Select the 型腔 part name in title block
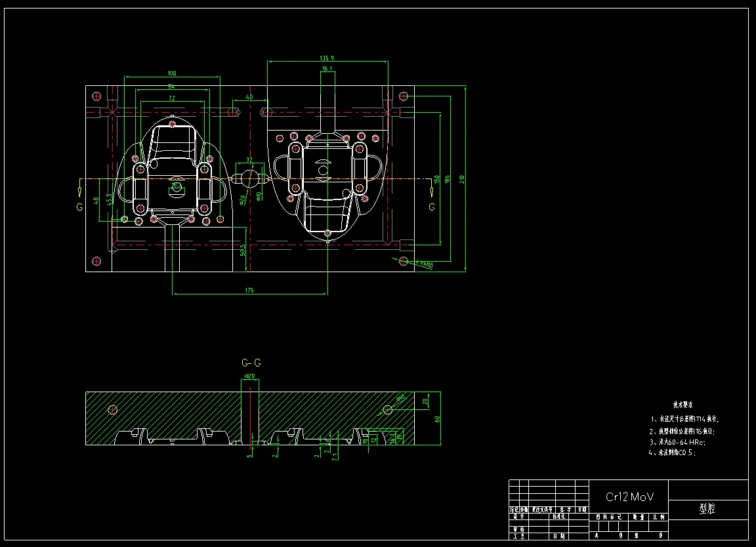Screen dimensions: 756x547 point(707,509)
